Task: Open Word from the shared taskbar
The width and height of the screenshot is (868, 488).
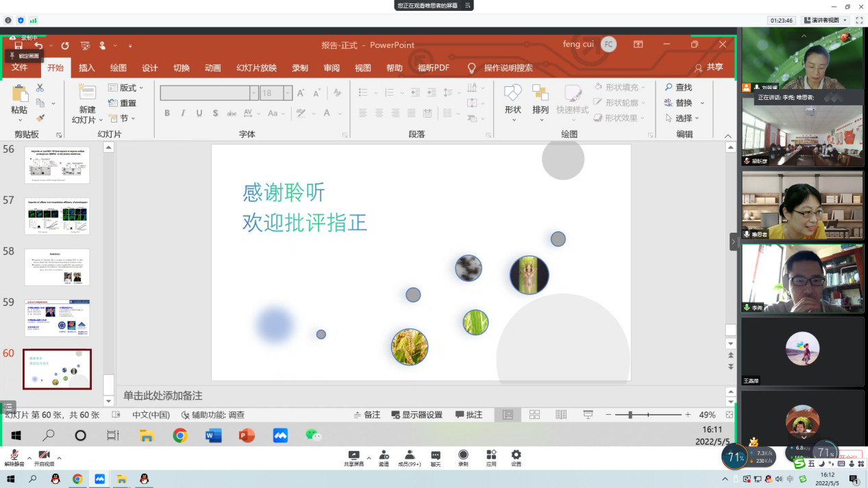Action: (213, 435)
